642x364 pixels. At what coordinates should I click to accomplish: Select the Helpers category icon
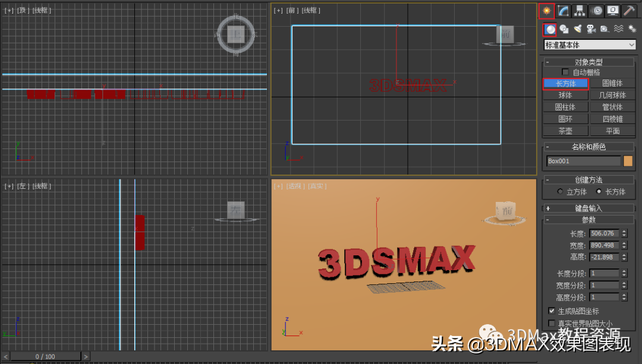coord(605,29)
